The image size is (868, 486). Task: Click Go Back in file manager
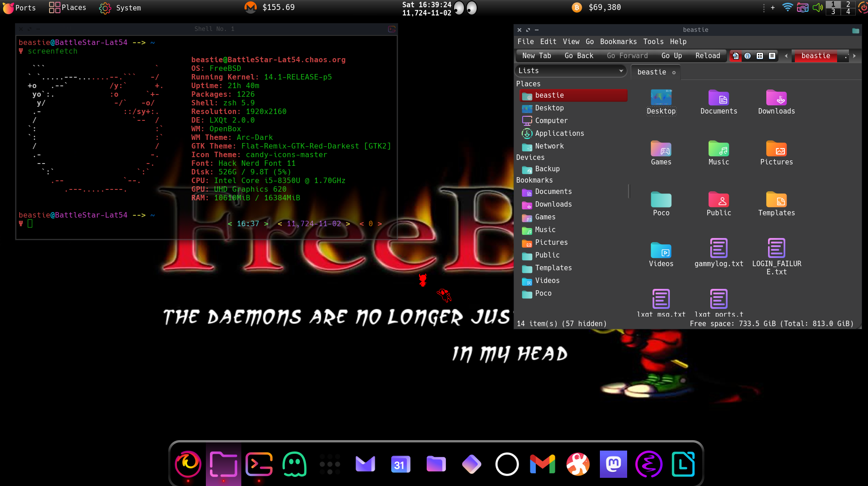point(579,56)
